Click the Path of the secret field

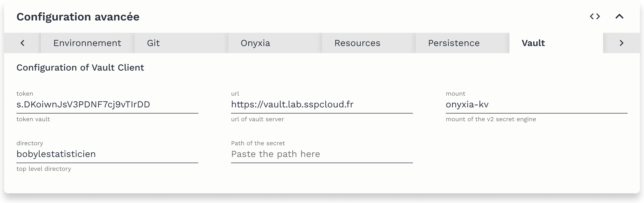[322, 154]
